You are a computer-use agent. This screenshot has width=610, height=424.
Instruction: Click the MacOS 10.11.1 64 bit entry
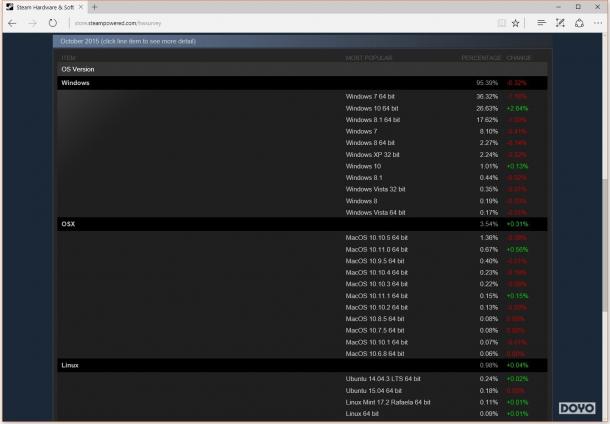(x=377, y=296)
